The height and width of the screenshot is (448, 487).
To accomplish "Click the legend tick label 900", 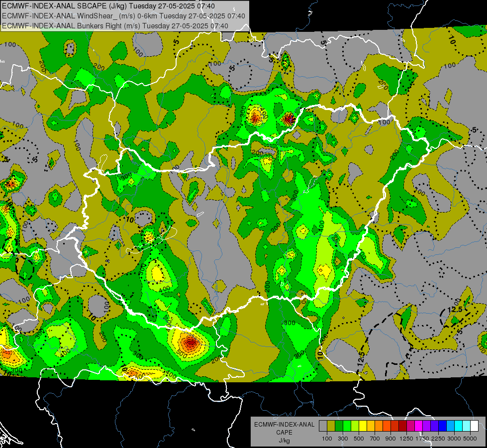I will click(x=390, y=439).
